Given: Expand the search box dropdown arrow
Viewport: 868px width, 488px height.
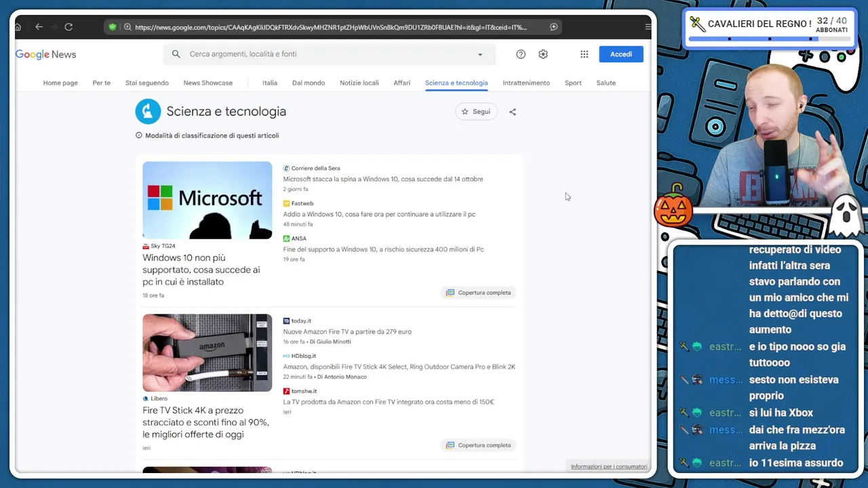Looking at the screenshot, I should click(x=480, y=54).
